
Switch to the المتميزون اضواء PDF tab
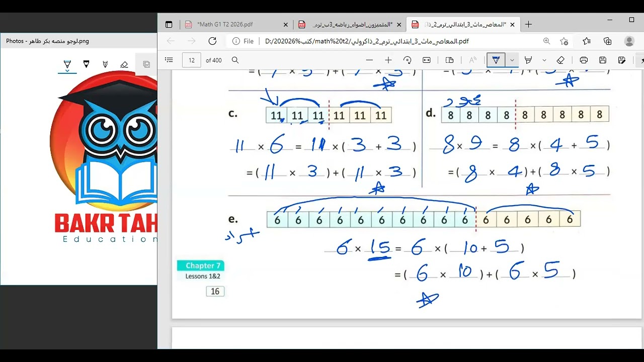(x=350, y=24)
